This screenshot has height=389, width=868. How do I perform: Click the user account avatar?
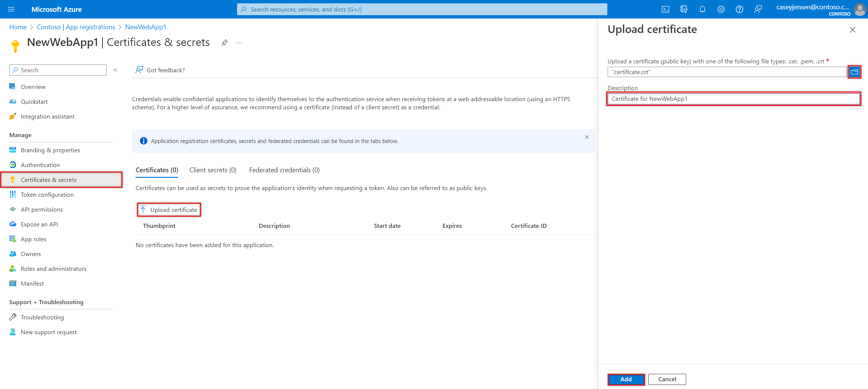coord(859,9)
